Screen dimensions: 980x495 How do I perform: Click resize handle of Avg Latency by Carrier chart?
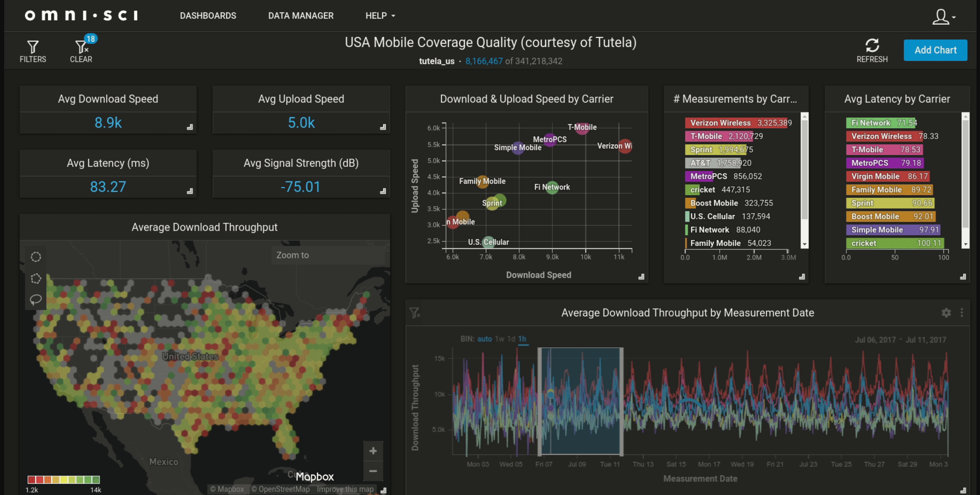[x=963, y=277]
